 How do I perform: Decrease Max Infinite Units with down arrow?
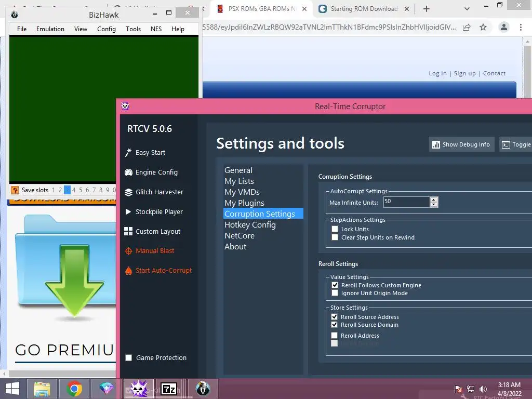434,204
